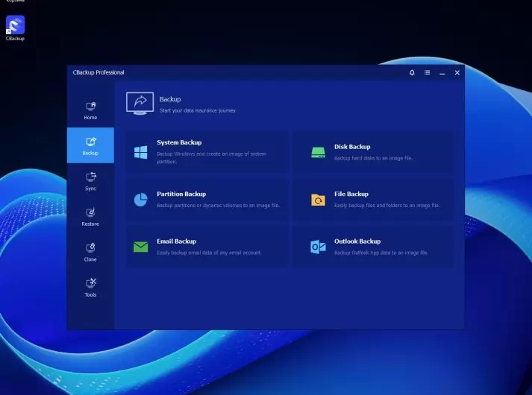Click the CBackup Professional window title

[x=98, y=72]
